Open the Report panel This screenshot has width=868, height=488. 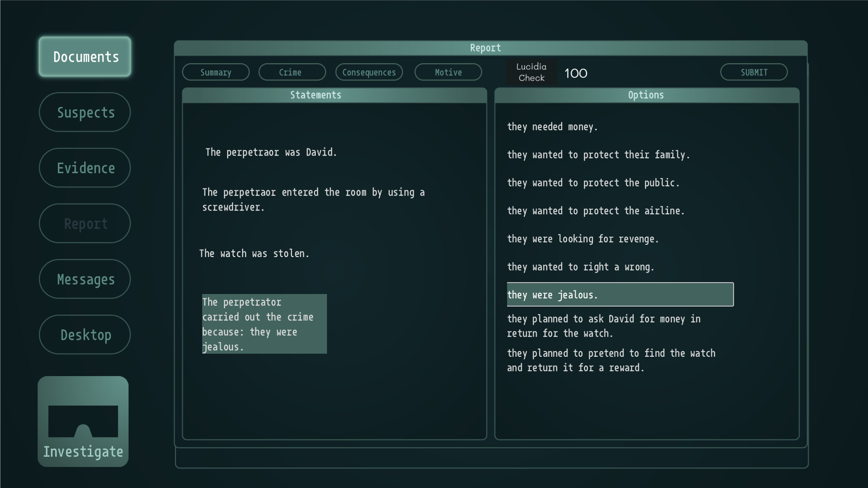pos(84,223)
